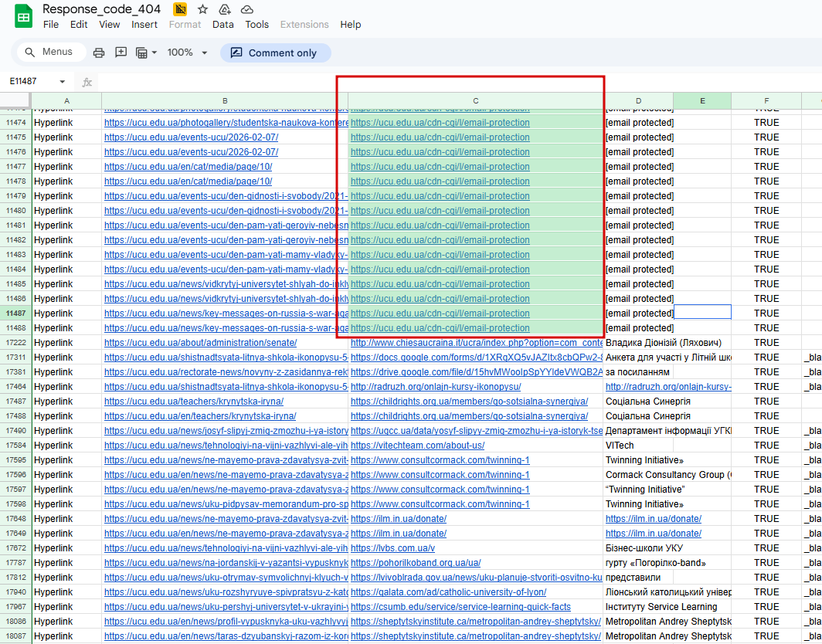
Task: Select column F header
Action: click(x=766, y=101)
